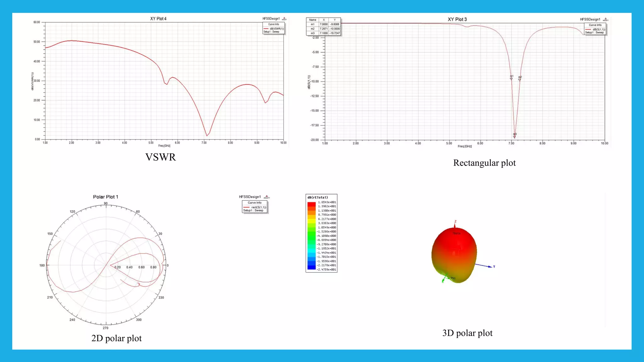Click the dark blue bottom swatch of scale
Image resolution: width=644 pixels, height=362 pixels.
[x=311, y=267]
